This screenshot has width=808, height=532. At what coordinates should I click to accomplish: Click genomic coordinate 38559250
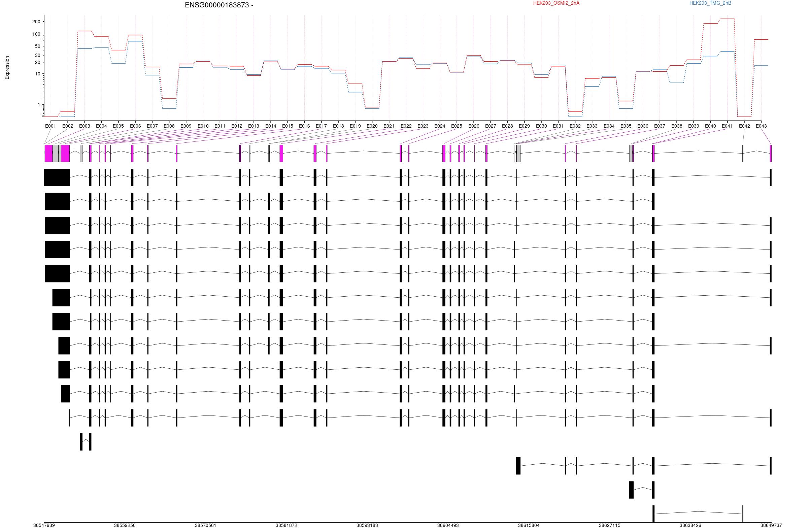pyautogui.click(x=125, y=526)
